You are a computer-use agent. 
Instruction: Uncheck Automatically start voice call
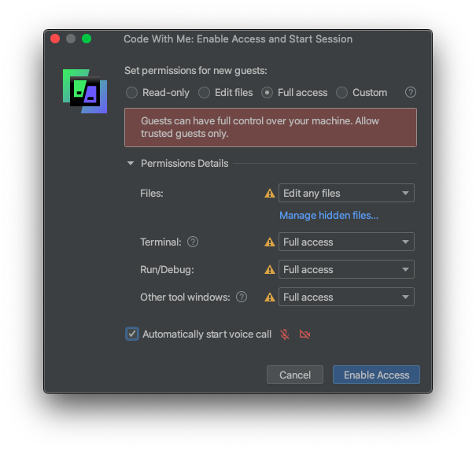132,334
